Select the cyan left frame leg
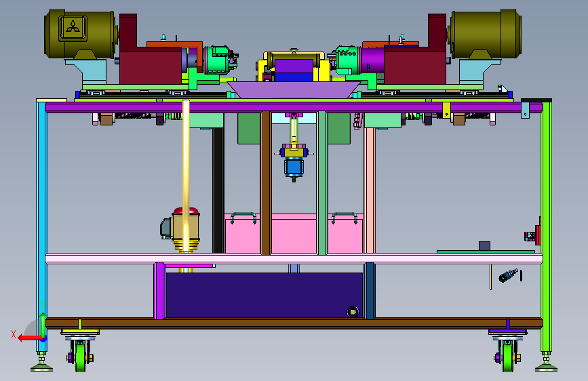The width and height of the screenshot is (588, 381). pyautogui.click(x=41, y=226)
